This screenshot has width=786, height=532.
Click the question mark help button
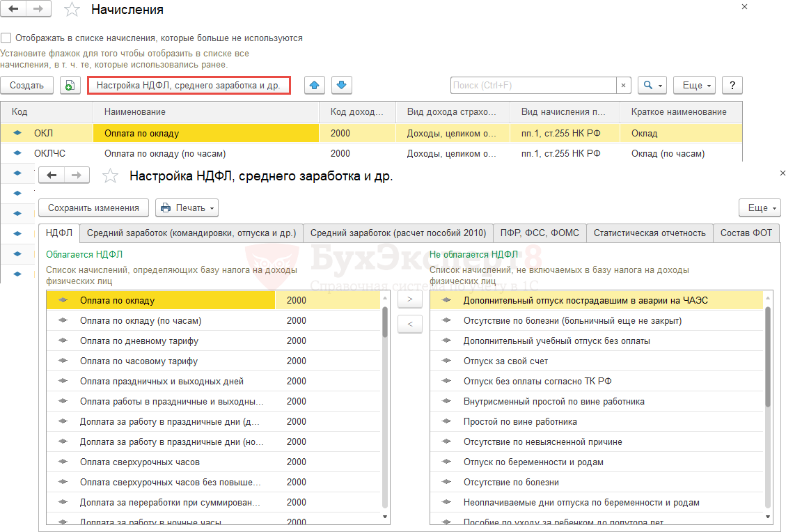732,85
